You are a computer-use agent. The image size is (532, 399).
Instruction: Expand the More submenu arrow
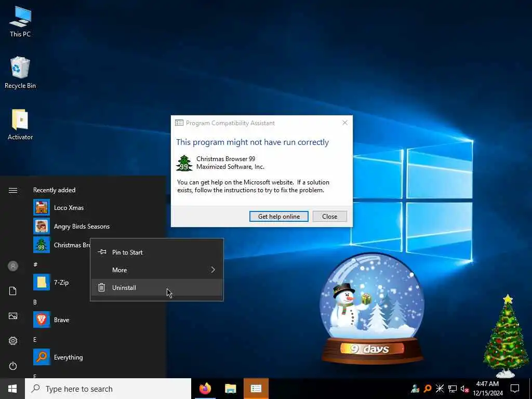pos(213,270)
